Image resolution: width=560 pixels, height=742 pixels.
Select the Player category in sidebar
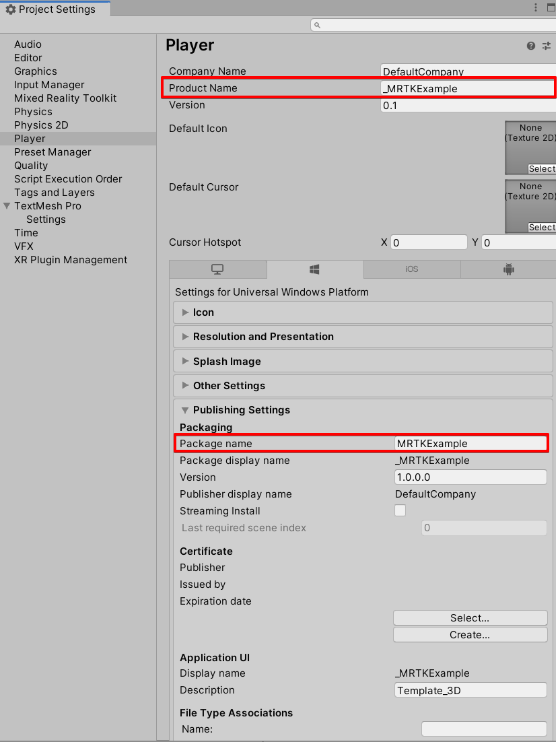(x=78, y=139)
